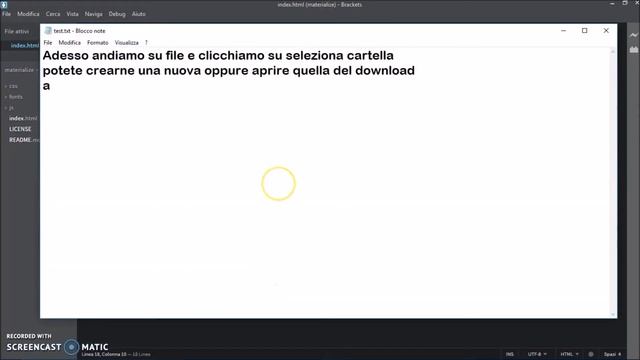640x360 pixels.
Task: Open Brackets Modifica menu
Action: (28, 14)
